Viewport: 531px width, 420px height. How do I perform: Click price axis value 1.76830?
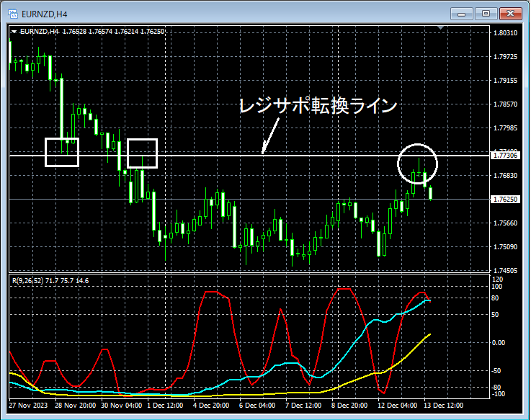[x=505, y=176]
